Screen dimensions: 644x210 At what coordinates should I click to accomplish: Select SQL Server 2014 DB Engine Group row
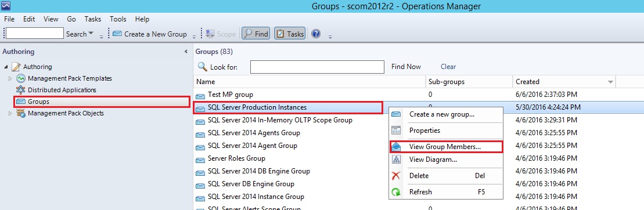(x=259, y=171)
